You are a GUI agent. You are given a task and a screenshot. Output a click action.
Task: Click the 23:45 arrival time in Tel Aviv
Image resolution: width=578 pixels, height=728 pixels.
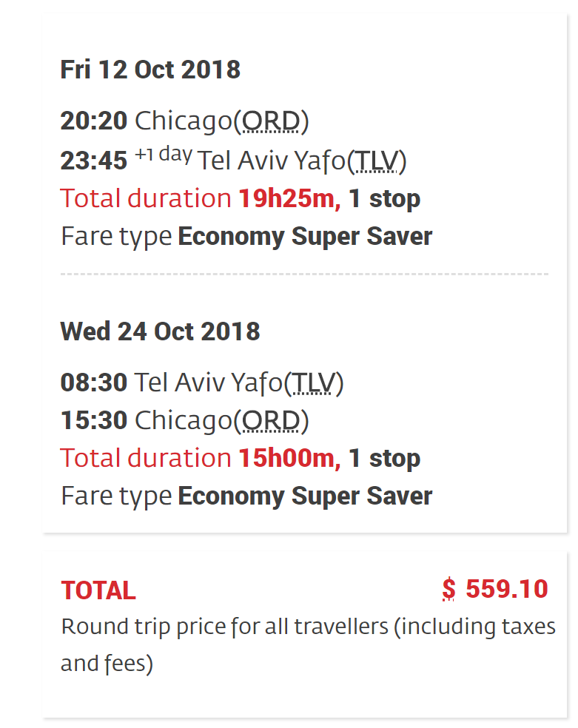[93, 161]
